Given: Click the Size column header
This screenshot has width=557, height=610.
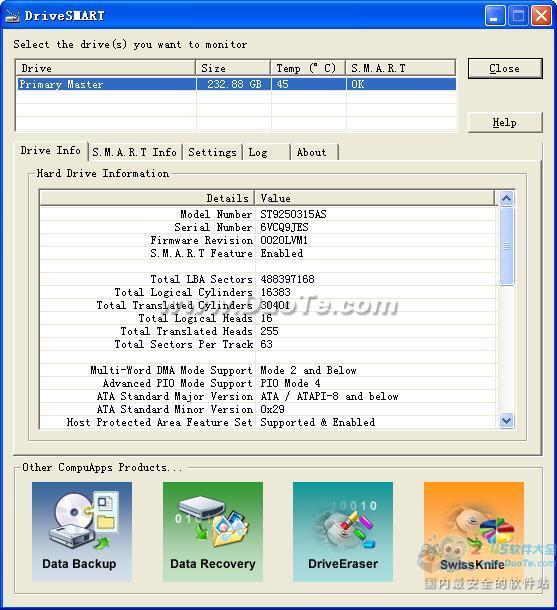Looking at the screenshot, I should [233, 68].
